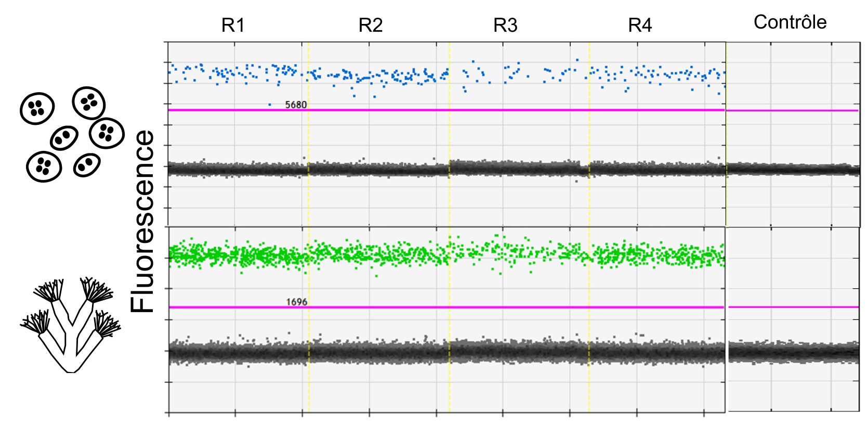Click the 1696 threshold value
The height and width of the screenshot is (423, 868).
click(296, 302)
